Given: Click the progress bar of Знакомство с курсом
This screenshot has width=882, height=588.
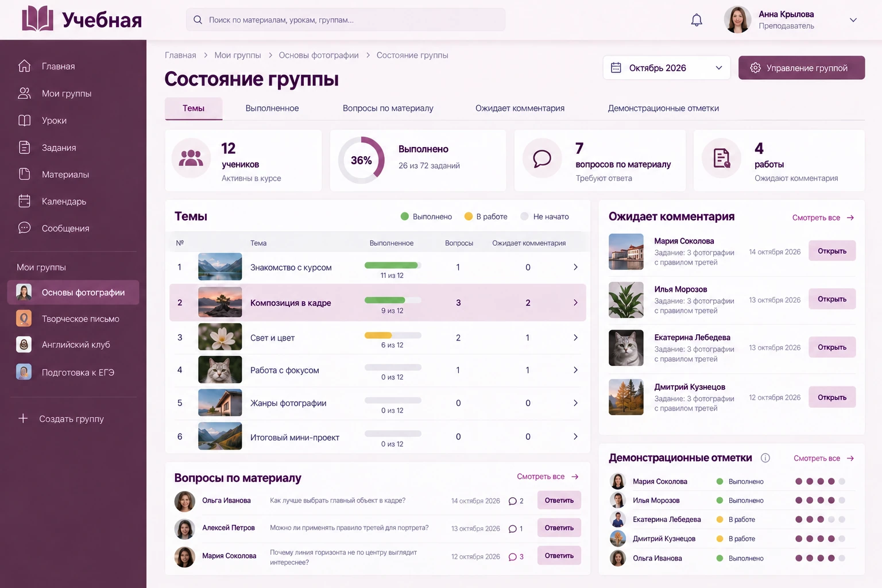Looking at the screenshot, I should [x=393, y=265].
